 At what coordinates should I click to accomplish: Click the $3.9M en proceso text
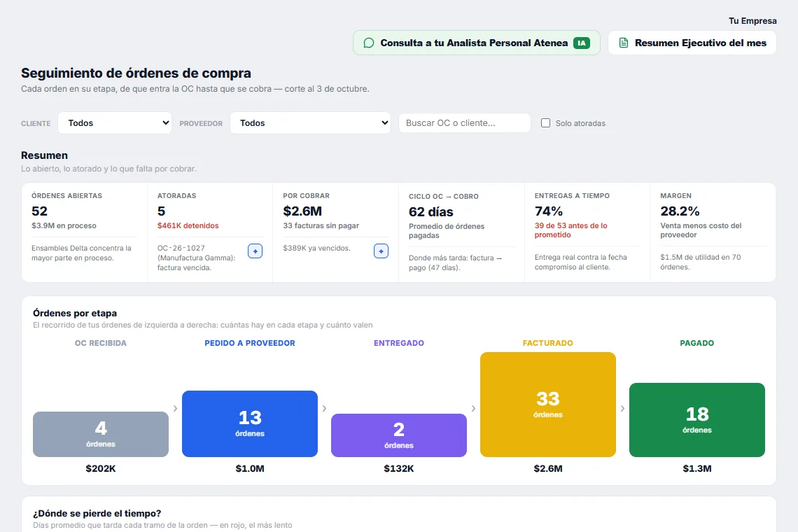point(64,225)
